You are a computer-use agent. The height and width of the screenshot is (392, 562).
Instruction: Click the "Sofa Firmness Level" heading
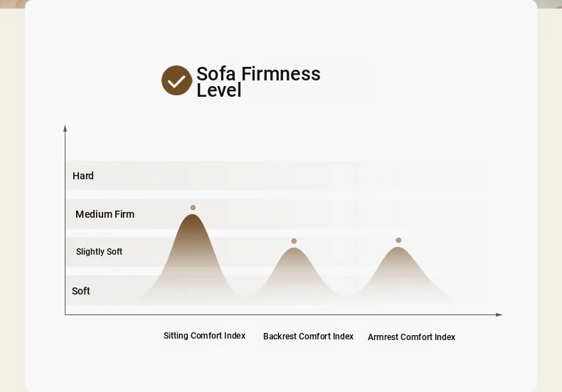[x=258, y=82]
